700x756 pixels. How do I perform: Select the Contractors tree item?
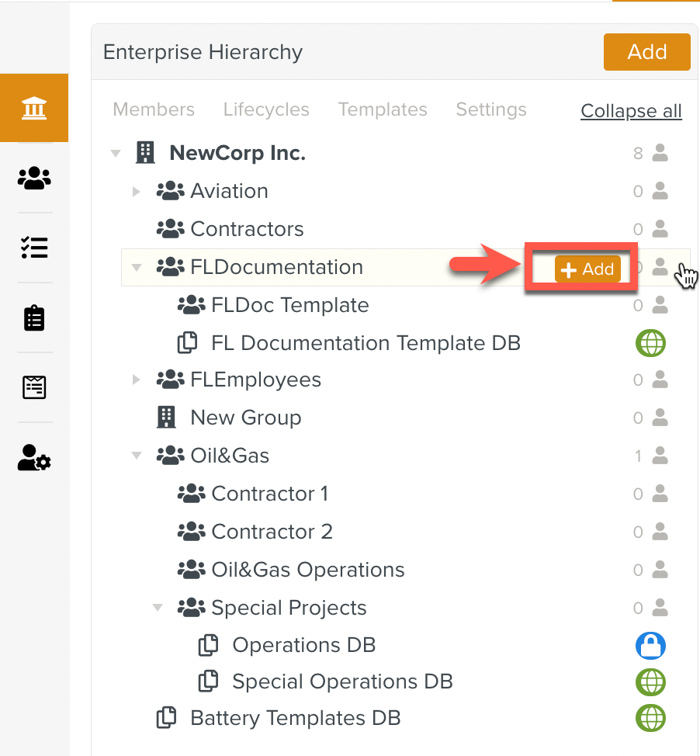click(246, 230)
